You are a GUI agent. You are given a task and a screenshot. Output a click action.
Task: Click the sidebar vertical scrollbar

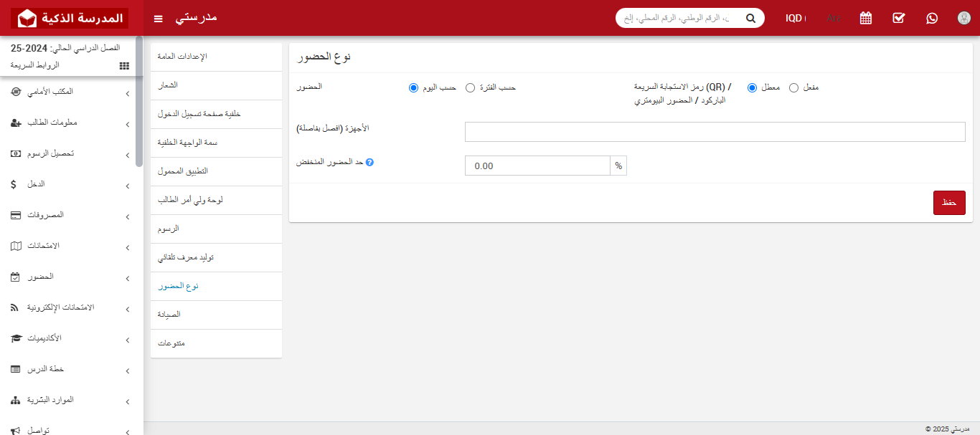pyautogui.click(x=138, y=101)
